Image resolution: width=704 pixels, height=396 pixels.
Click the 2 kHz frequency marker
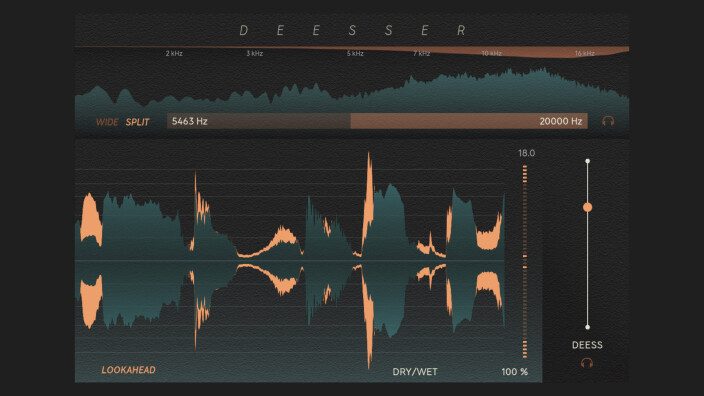(174, 53)
